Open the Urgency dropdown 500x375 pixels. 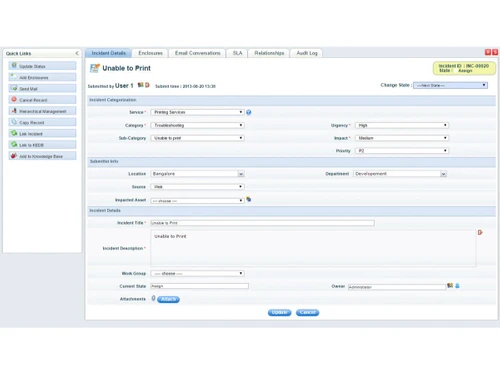click(402, 125)
